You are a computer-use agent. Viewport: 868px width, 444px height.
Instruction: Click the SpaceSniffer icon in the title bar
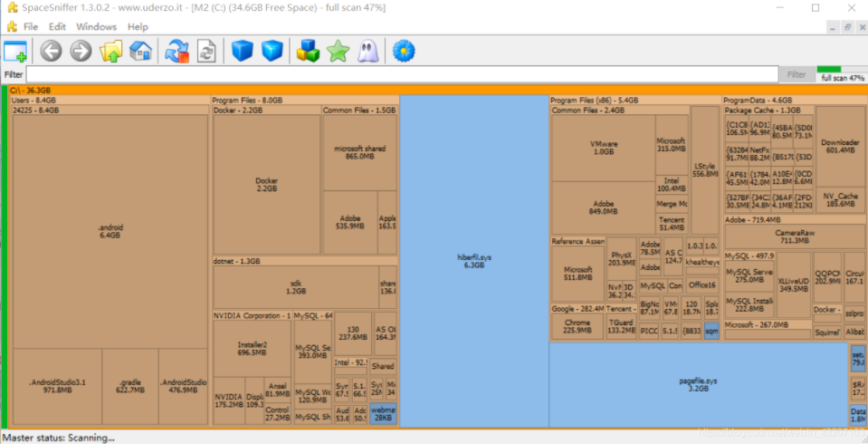pyautogui.click(x=12, y=8)
